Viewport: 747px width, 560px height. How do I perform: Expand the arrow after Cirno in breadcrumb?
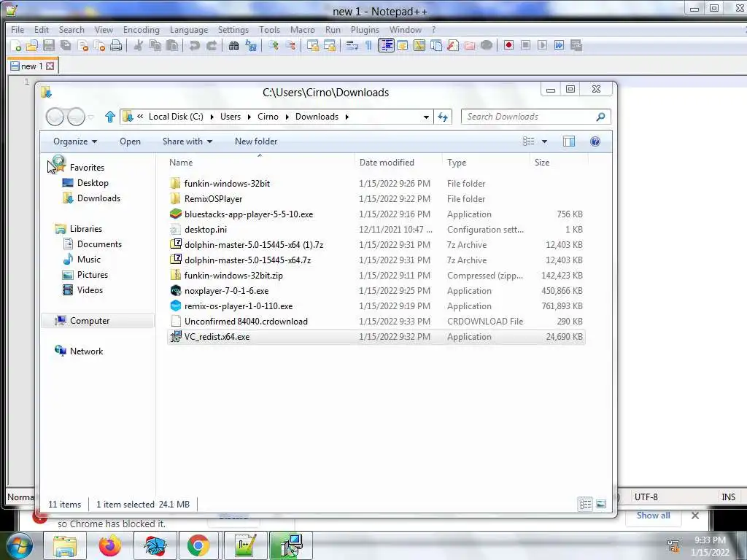pos(287,117)
